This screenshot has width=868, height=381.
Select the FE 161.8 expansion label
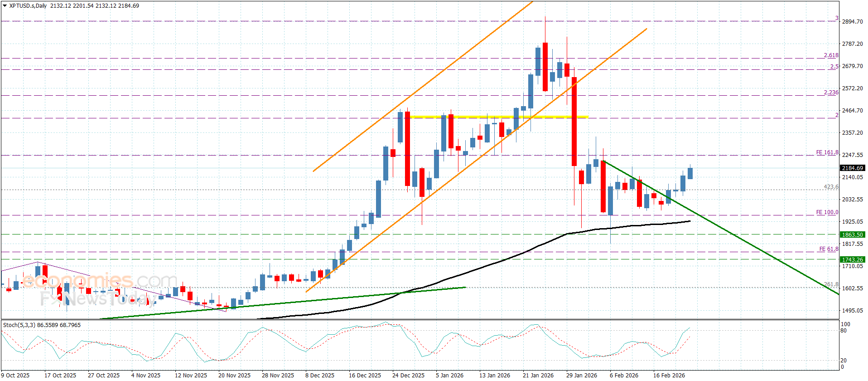tap(827, 152)
